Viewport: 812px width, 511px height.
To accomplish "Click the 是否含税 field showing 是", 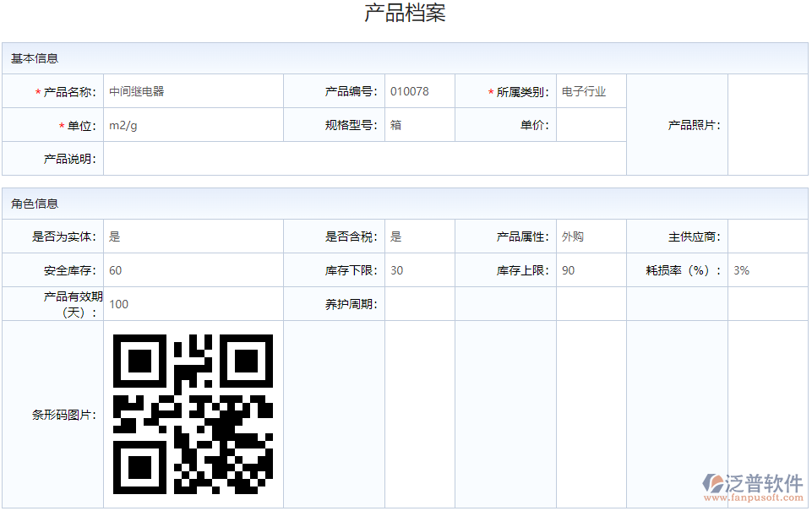I will tap(420, 236).
